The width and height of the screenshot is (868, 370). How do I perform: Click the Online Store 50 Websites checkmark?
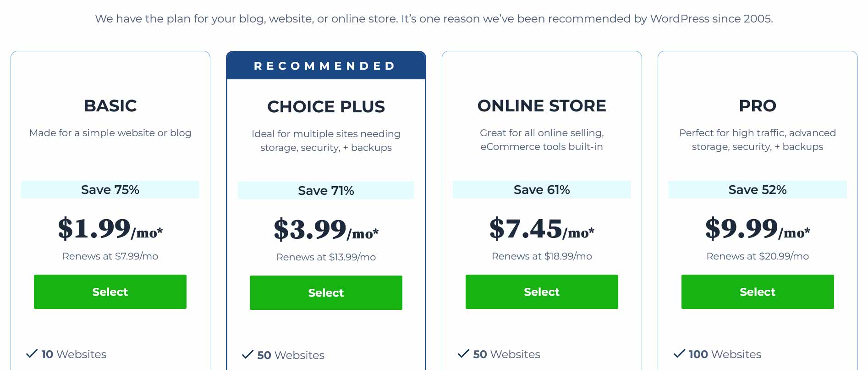point(463,353)
